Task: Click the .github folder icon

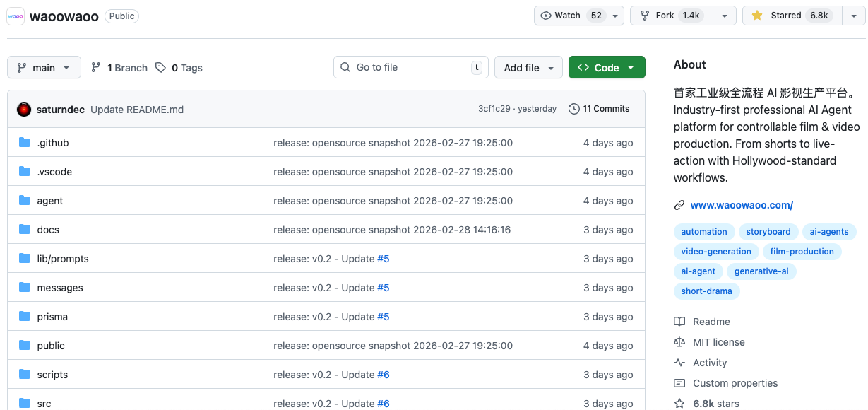Action: click(x=25, y=143)
